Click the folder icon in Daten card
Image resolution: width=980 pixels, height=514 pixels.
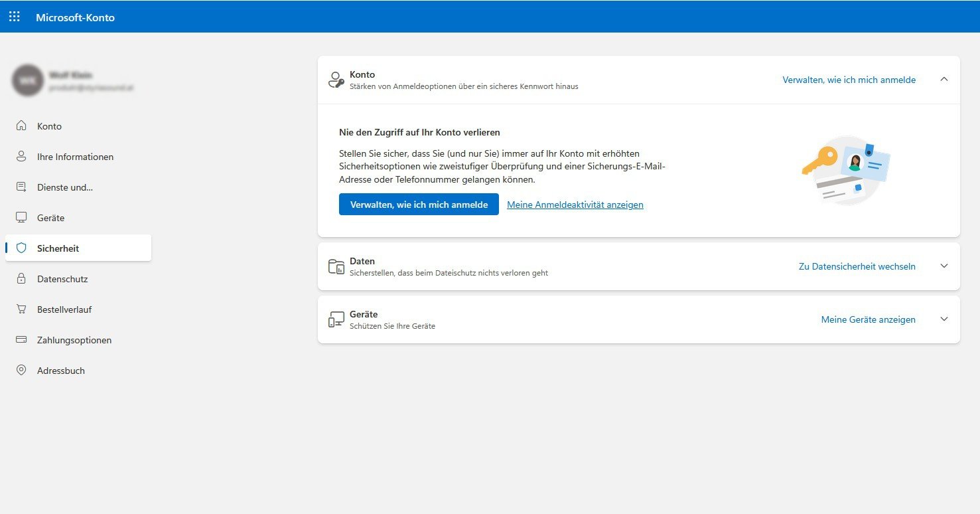coord(336,266)
